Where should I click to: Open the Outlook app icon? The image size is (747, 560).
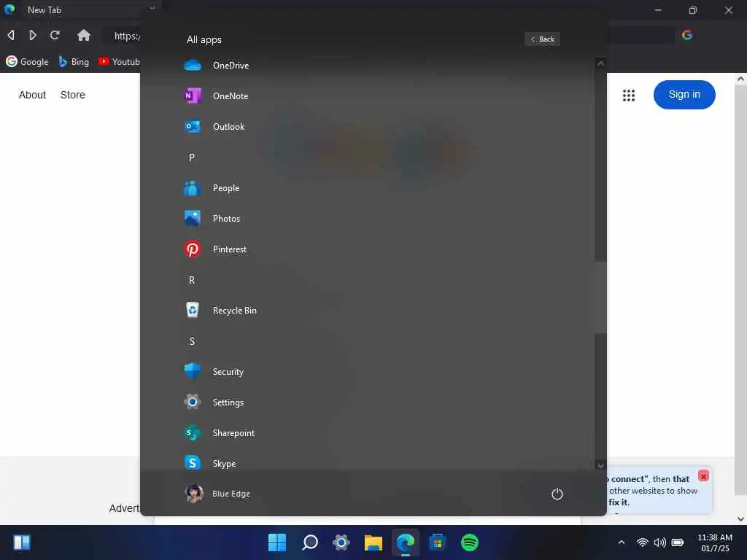click(x=193, y=127)
